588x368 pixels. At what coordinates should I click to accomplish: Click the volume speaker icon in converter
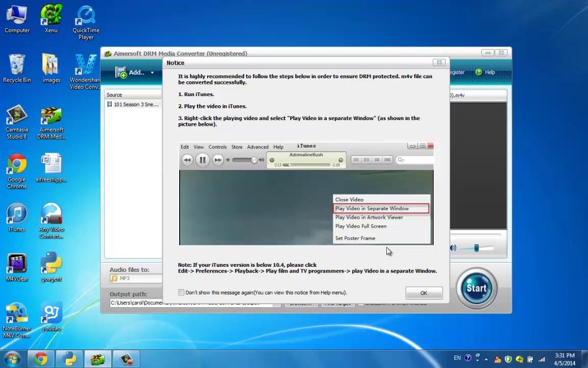[453, 248]
